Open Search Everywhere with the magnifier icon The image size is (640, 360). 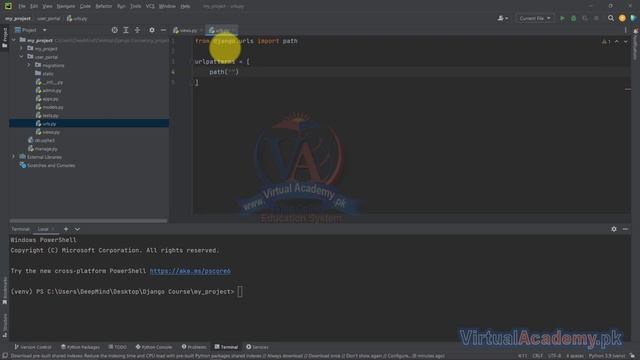click(611, 18)
